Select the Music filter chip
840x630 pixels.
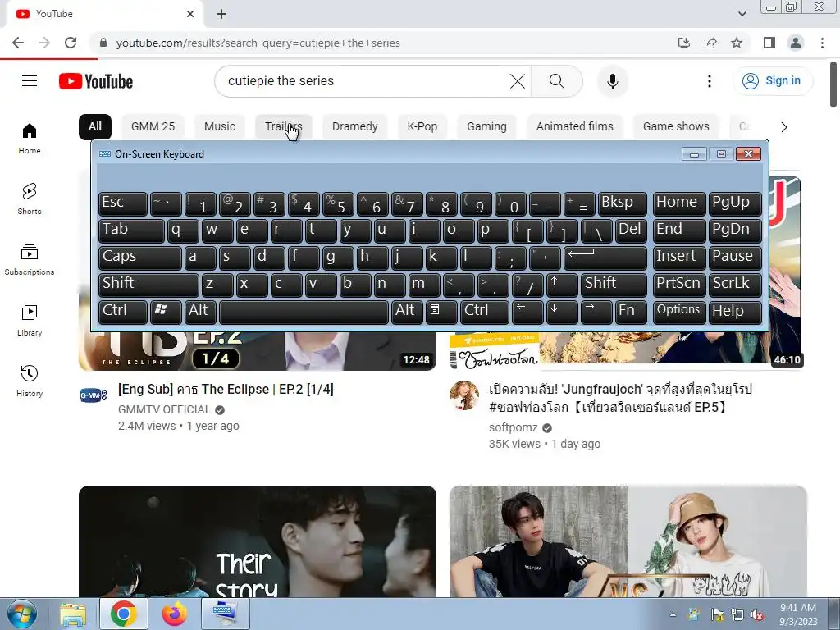[x=220, y=126]
